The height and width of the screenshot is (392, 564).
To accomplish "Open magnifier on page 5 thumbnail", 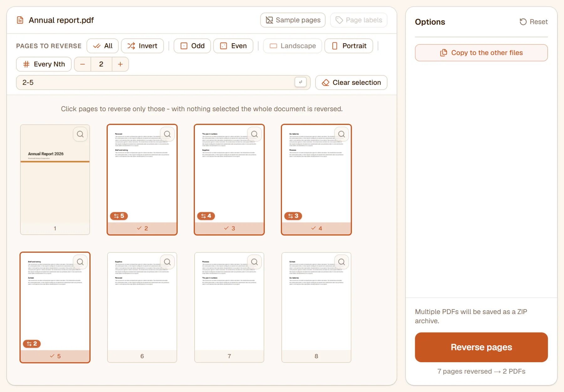I will (80, 262).
